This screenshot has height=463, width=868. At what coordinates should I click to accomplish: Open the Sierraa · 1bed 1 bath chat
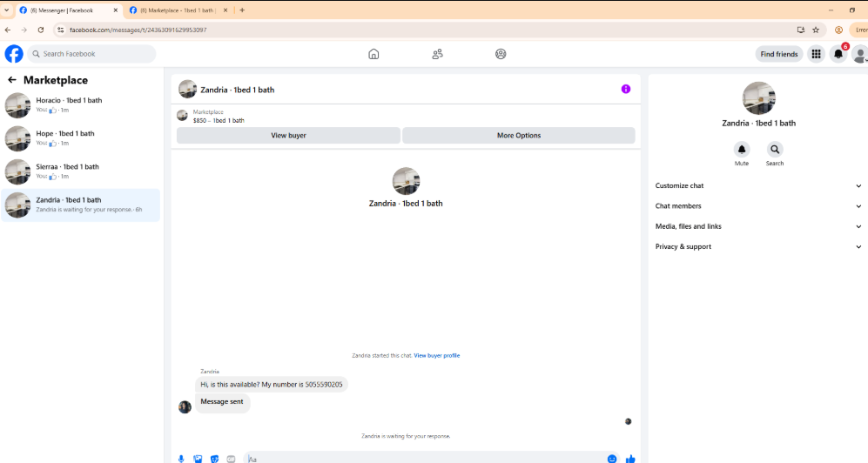[81, 171]
